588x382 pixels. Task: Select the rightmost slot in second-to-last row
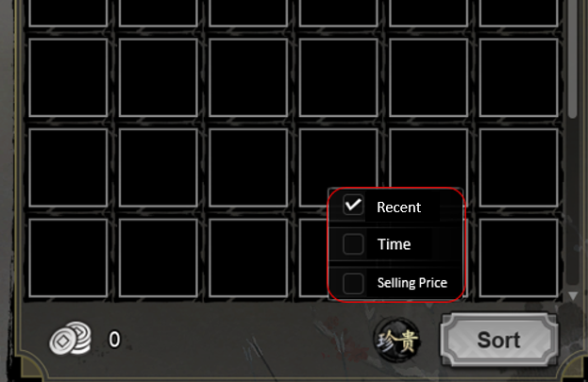[x=518, y=168]
